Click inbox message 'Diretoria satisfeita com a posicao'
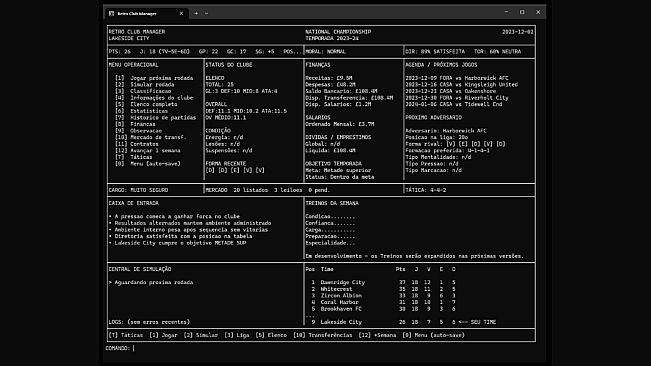651x366 pixels. 181,236
